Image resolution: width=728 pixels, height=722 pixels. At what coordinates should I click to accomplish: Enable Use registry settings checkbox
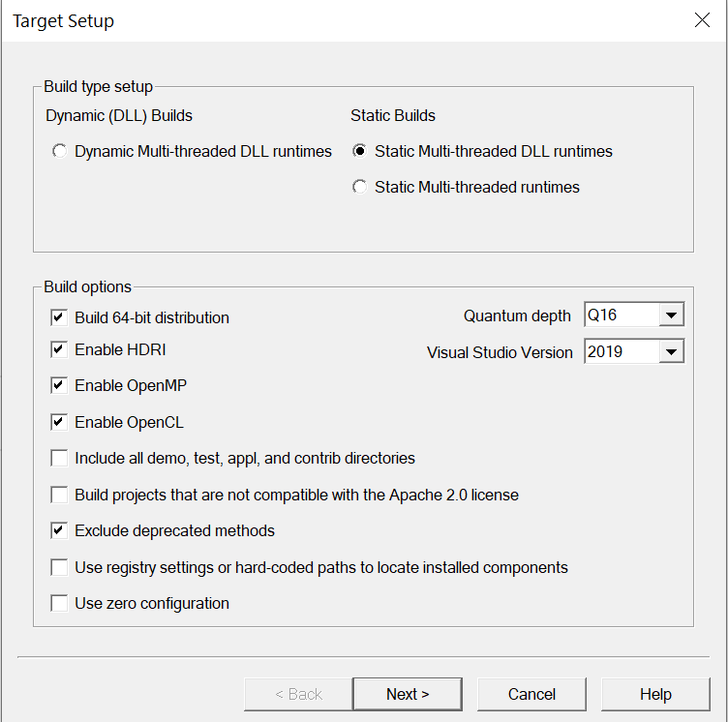pyautogui.click(x=60, y=567)
